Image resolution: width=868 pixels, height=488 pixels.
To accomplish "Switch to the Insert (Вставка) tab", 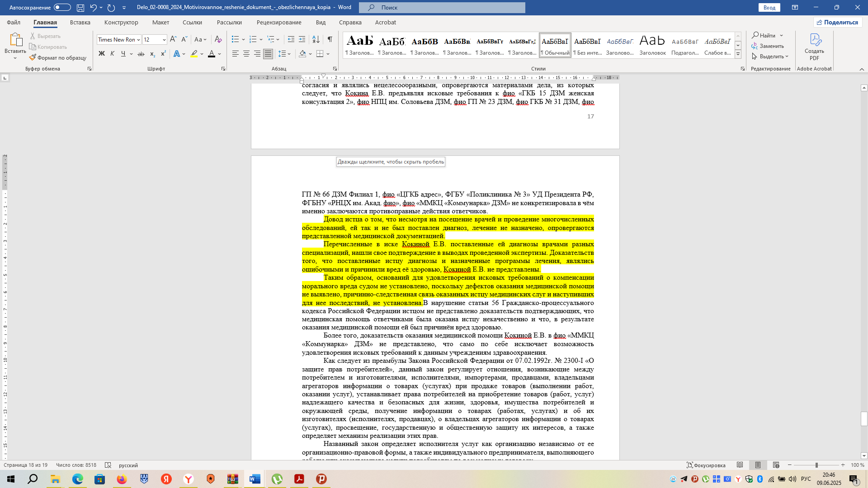I will coord(80,22).
